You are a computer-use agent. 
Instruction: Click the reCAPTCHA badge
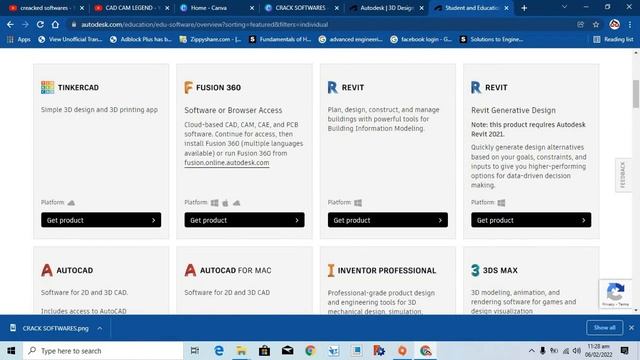(x=615, y=293)
